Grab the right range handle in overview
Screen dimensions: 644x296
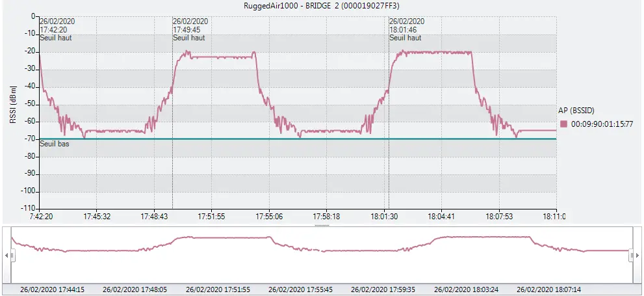632,256
